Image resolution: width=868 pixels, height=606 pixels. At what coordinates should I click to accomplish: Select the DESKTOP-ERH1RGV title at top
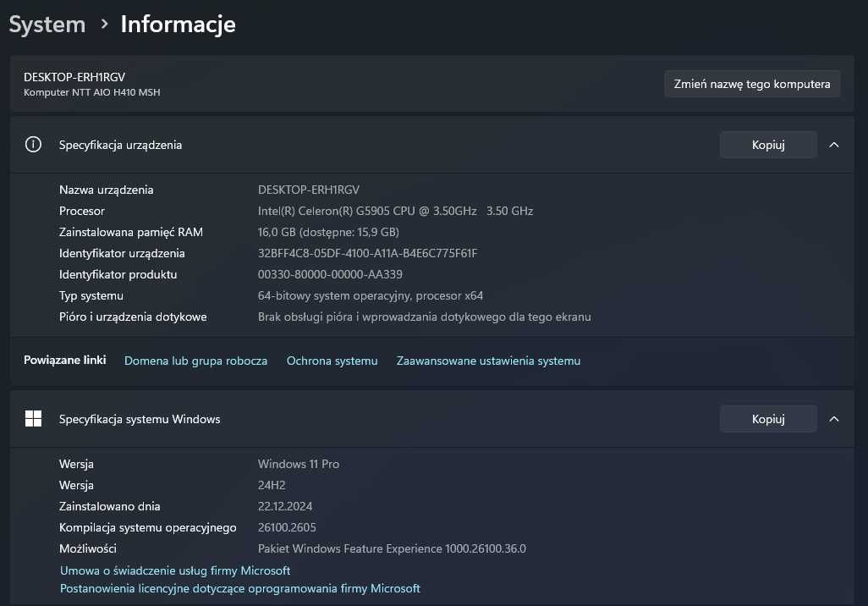tap(74, 77)
